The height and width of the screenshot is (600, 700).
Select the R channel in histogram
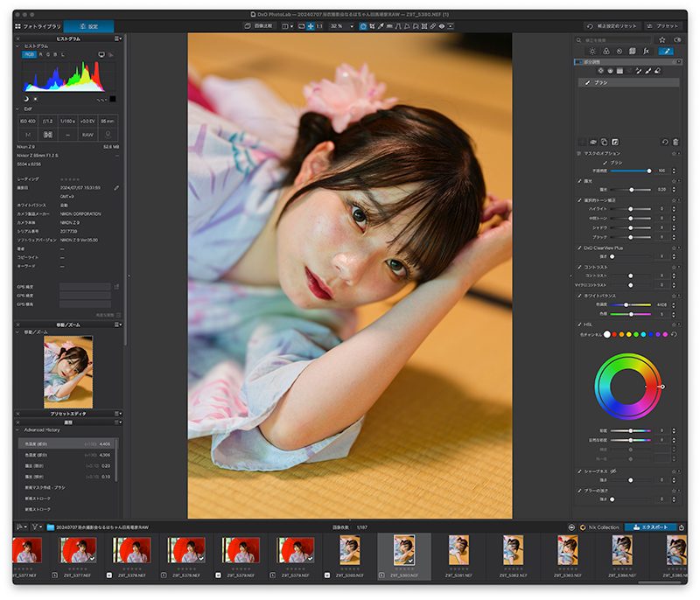40,54
